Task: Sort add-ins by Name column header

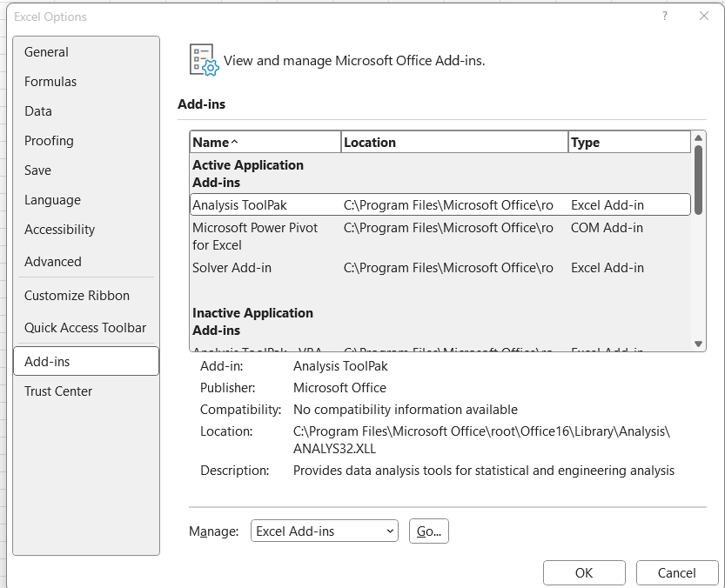Action: click(x=265, y=143)
